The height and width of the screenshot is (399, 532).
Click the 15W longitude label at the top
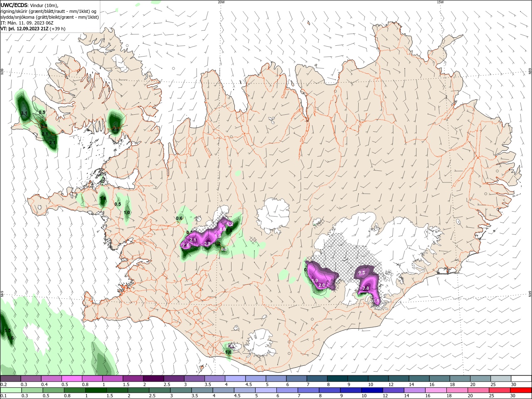(440, 2)
